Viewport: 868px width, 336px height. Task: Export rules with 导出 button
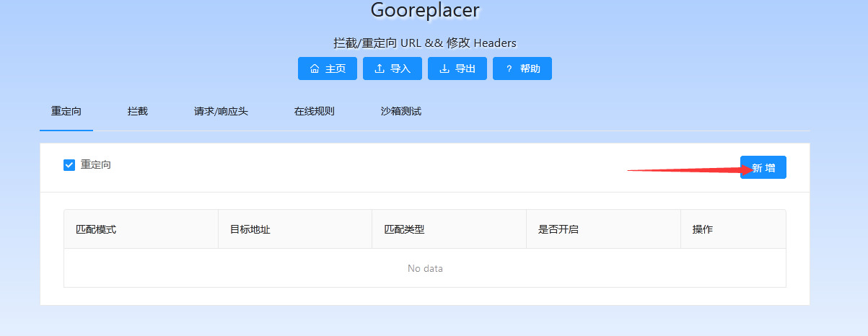[x=457, y=68]
